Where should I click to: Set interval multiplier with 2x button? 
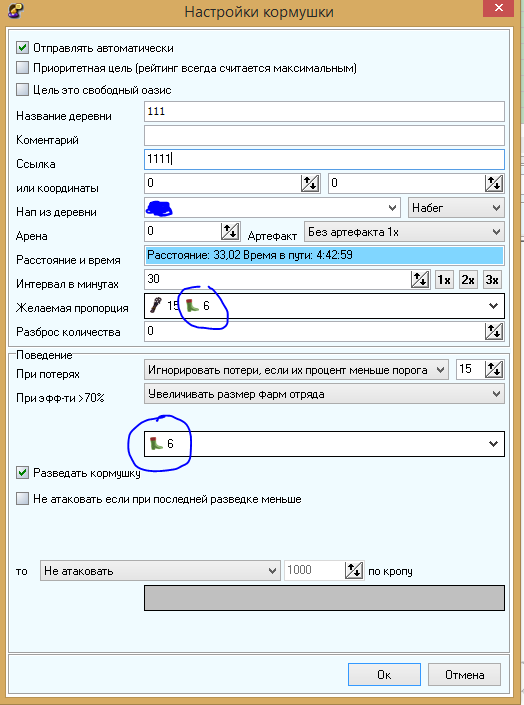(x=468, y=280)
